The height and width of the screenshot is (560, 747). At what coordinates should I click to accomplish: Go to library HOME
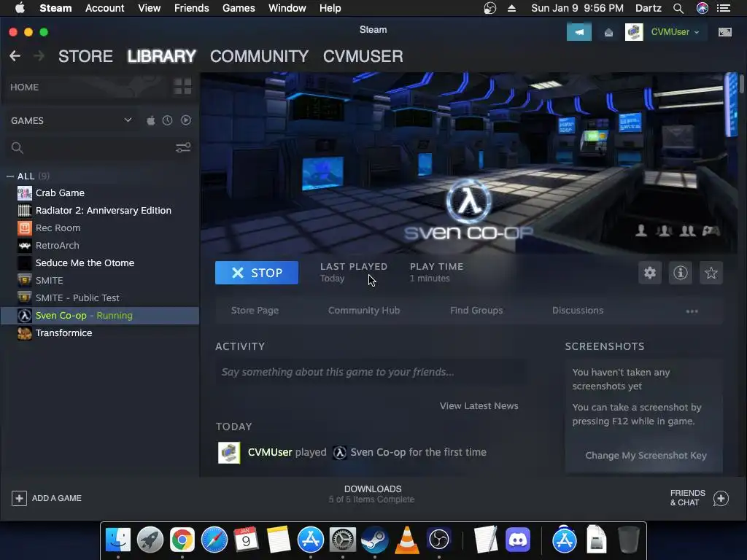(24, 87)
